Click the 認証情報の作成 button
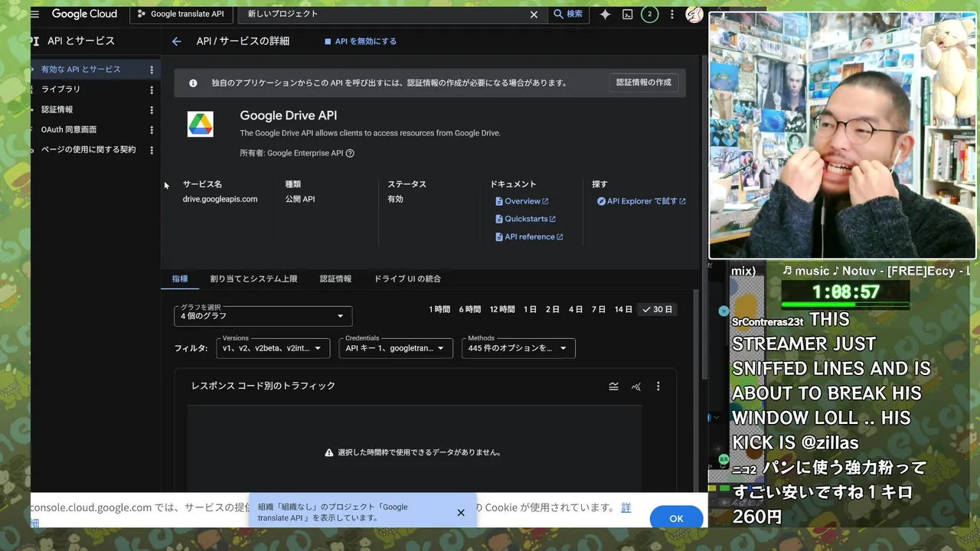The width and height of the screenshot is (980, 551). point(643,83)
